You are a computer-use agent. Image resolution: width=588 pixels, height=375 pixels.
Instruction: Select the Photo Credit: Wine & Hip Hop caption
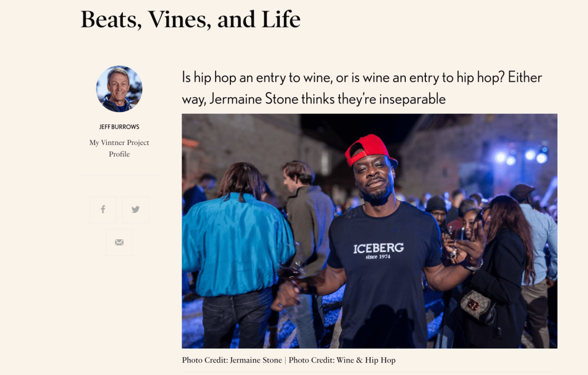pos(342,360)
